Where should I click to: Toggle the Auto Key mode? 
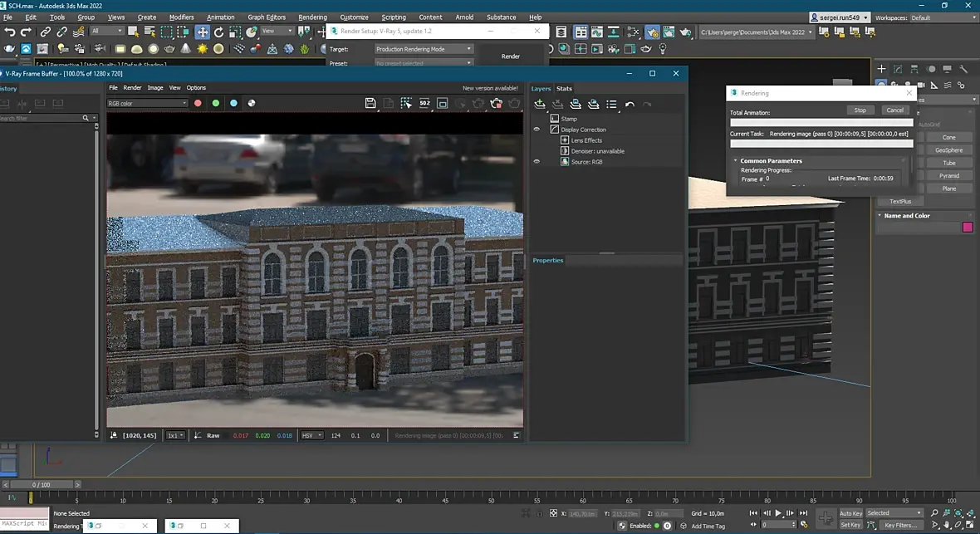coord(850,513)
